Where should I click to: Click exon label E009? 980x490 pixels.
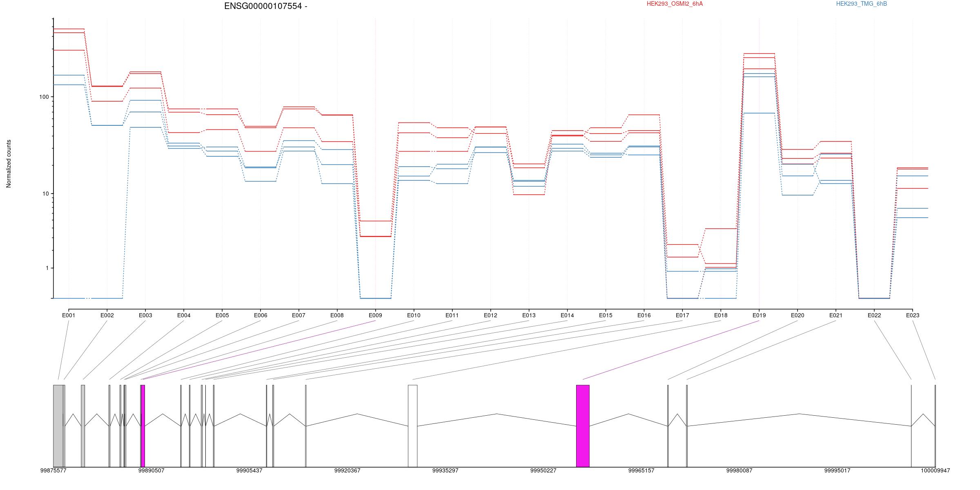[x=375, y=315]
